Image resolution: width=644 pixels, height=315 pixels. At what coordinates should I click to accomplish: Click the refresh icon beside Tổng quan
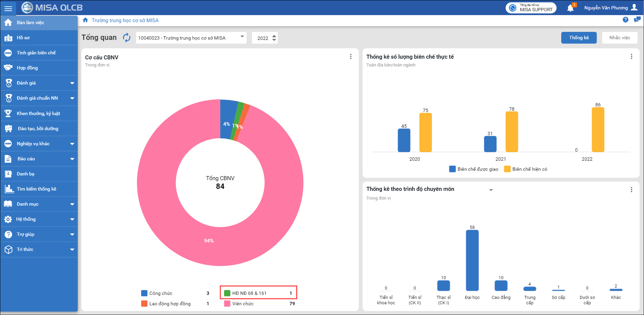pyautogui.click(x=127, y=38)
